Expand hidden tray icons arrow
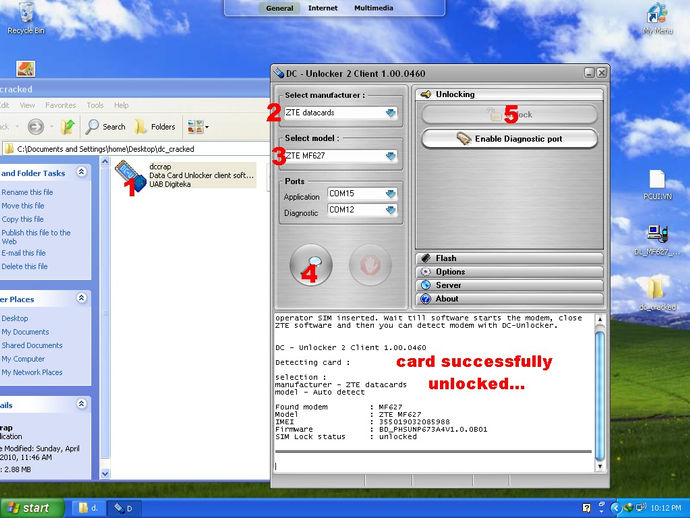 point(615,508)
